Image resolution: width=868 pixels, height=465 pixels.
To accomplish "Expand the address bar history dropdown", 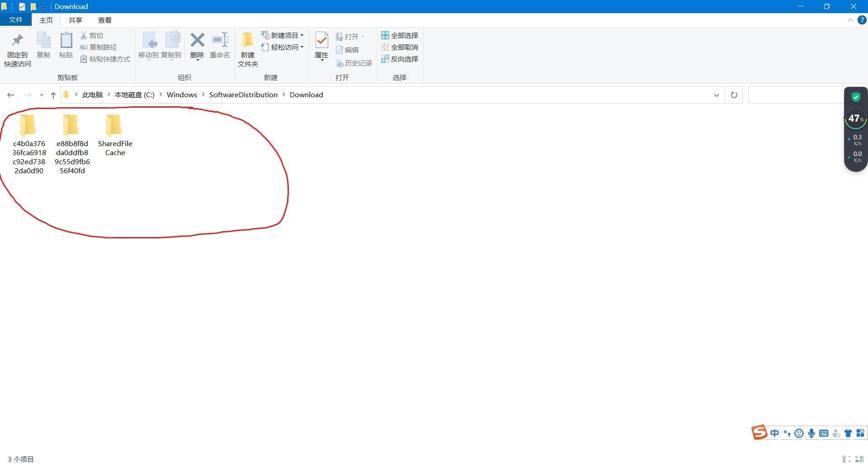I will (x=716, y=95).
